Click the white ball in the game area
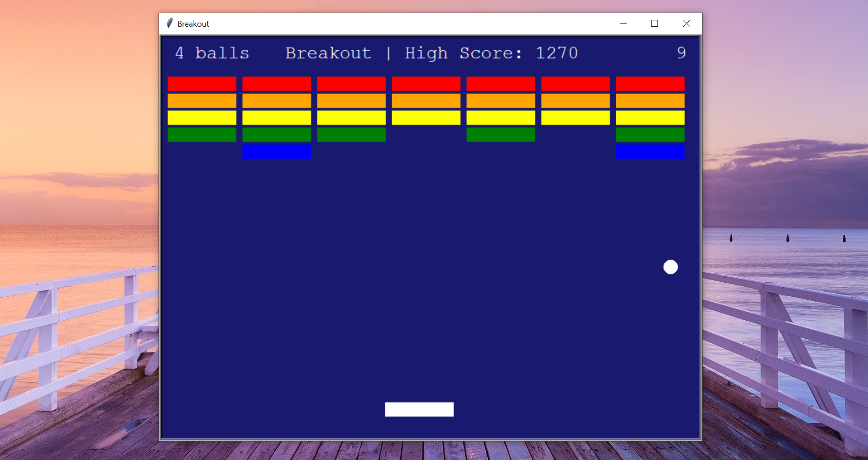 tap(671, 267)
